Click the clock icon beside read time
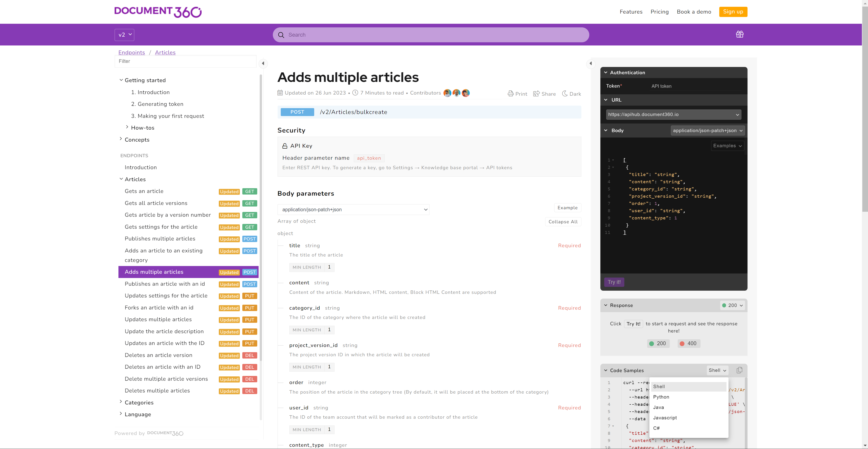The height and width of the screenshot is (449, 868). (x=355, y=93)
